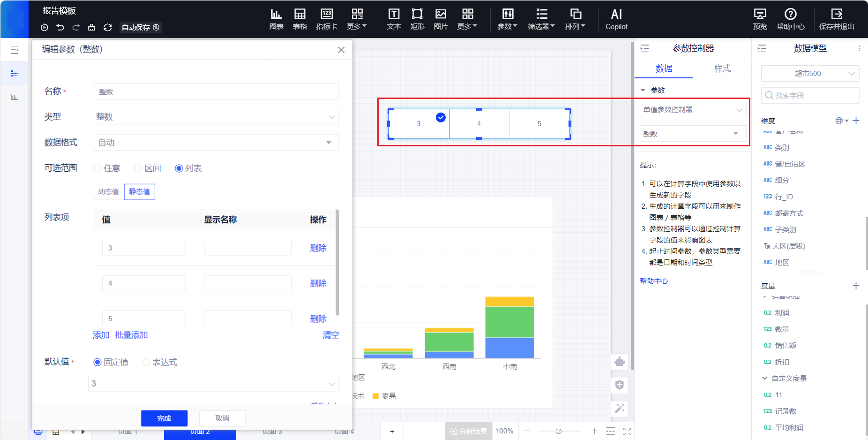
Task: Expand the 超市500 data model dropdown
Action: point(810,74)
